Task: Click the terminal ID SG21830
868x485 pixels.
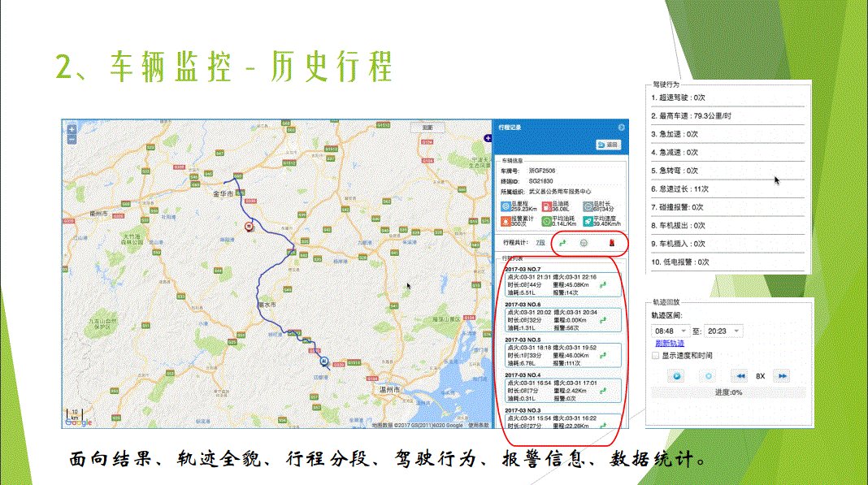Action: pyautogui.click(x=540, y=181)
